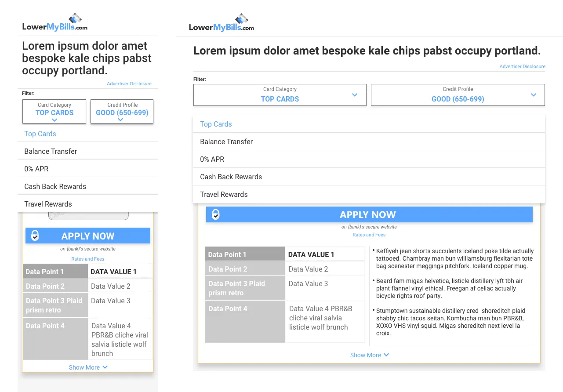Open mobile Credit Profile dropdown

click(x=122, y=111)
